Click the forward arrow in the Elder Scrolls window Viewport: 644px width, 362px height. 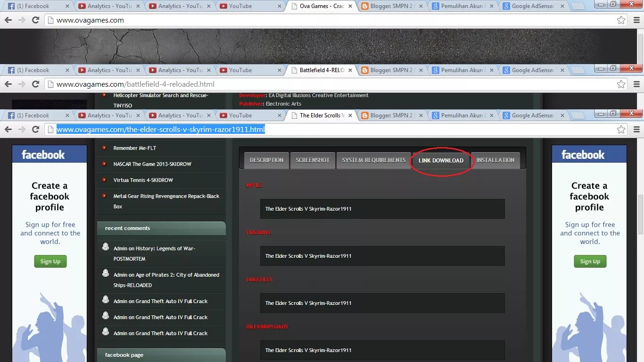[22, 130]
